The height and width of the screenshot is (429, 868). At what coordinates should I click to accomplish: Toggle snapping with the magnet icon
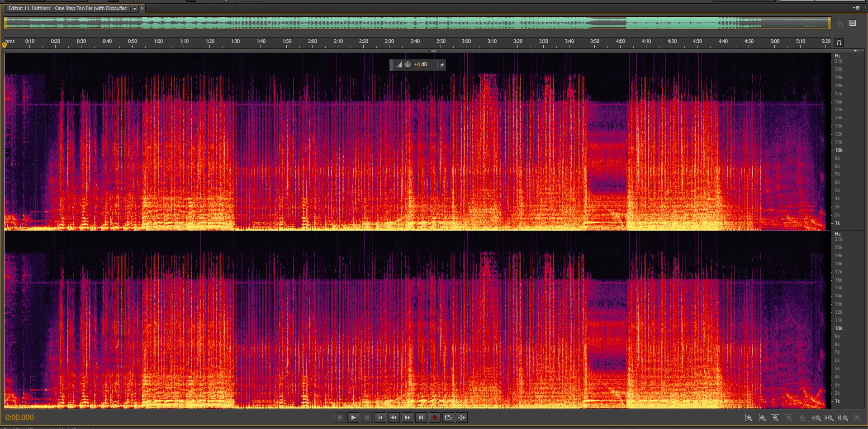[839, 42]
